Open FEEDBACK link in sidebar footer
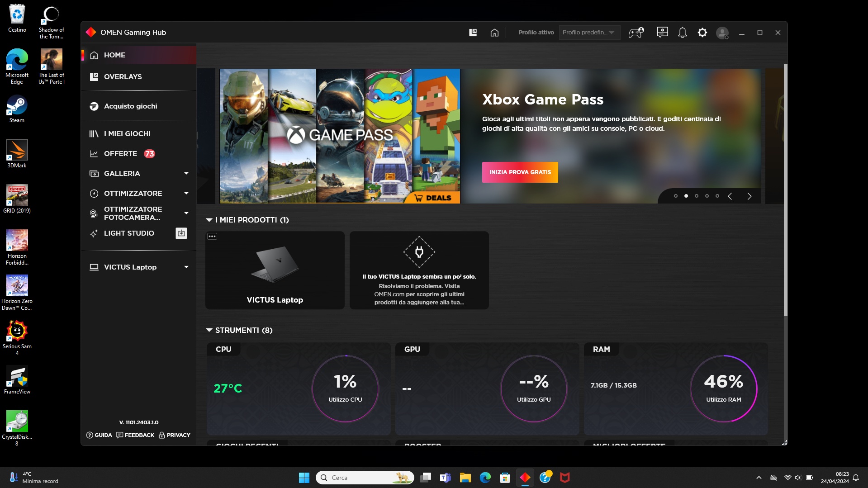Viewport: 868px width, 488px height. [135, 435]
